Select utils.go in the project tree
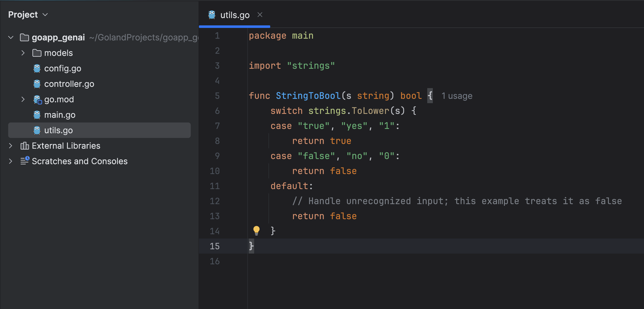The image size is (644, 309). click(x=58, y=130)
